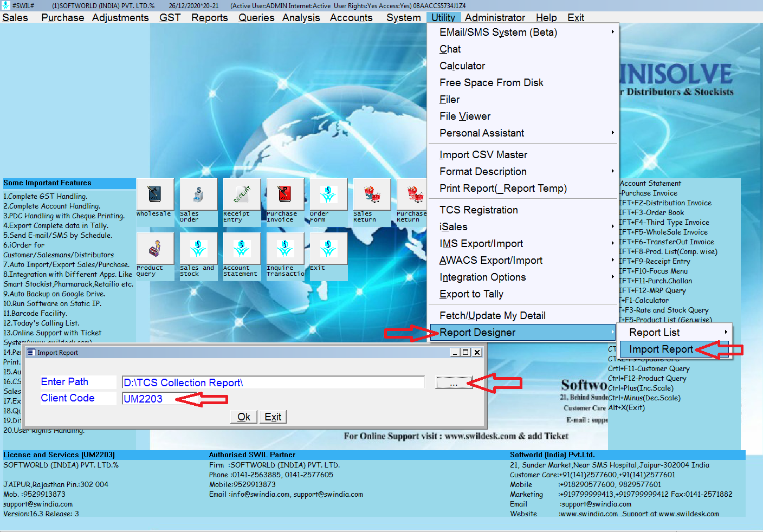This screenshot has width=763, height=532.
Task: Open the Accounts menu in menu bar
Action: click(351, 18)
